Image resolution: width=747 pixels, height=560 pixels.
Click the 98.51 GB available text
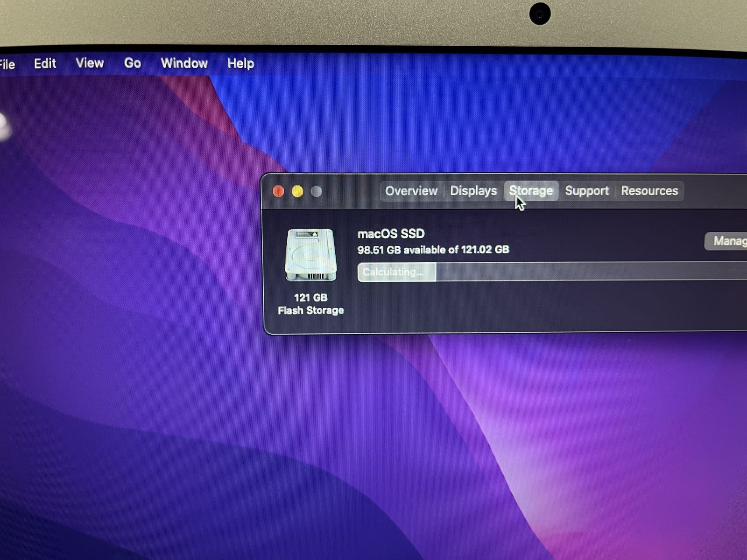coord(433,250)
